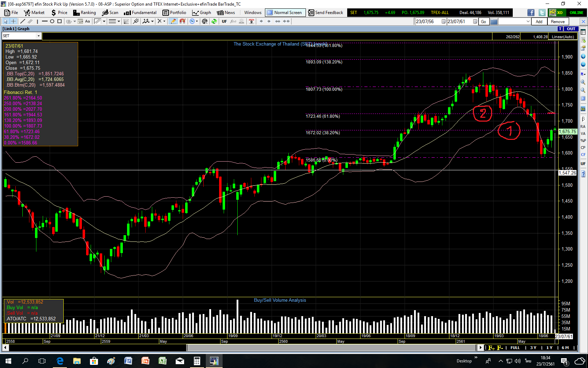The image size is (588, 368).
Task: Open the color palette settings icon
Action: click(205, 21)
